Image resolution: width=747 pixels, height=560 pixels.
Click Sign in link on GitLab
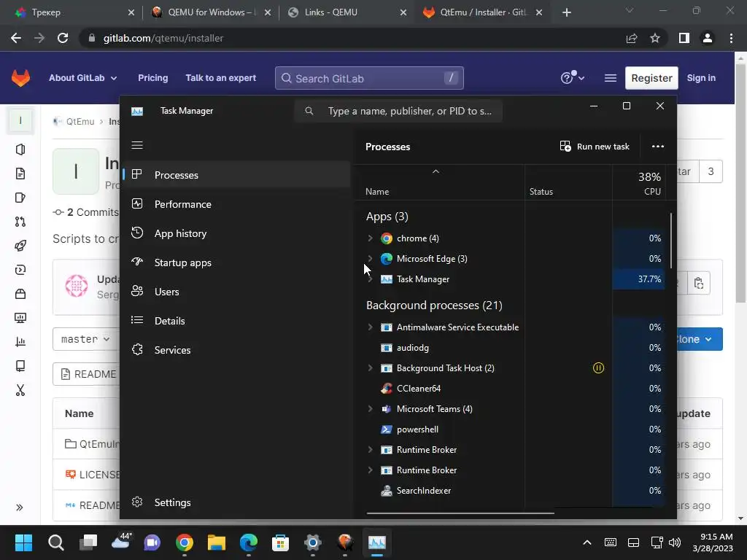701,78
